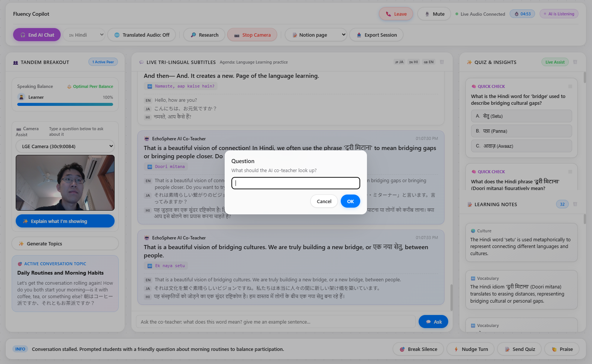Dismiss the Doori mitana Quick Check card
Screen dimensions: 592x364
tap(570, 172)
